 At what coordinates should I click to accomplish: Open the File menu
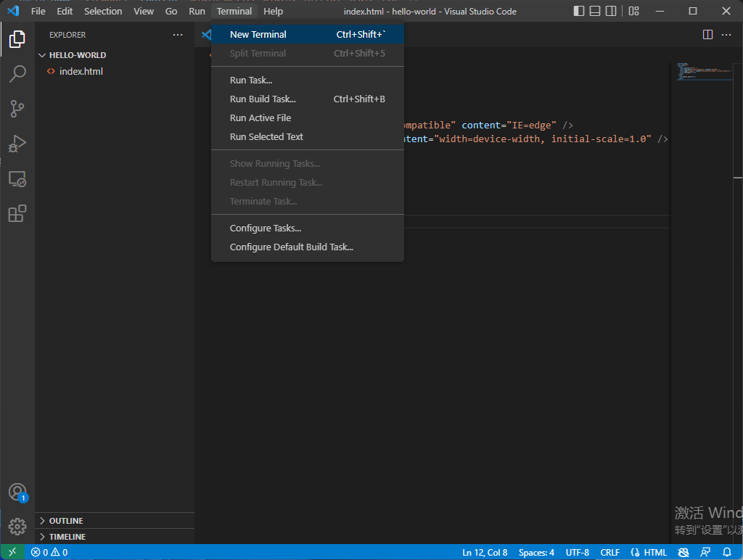[38, 11]
